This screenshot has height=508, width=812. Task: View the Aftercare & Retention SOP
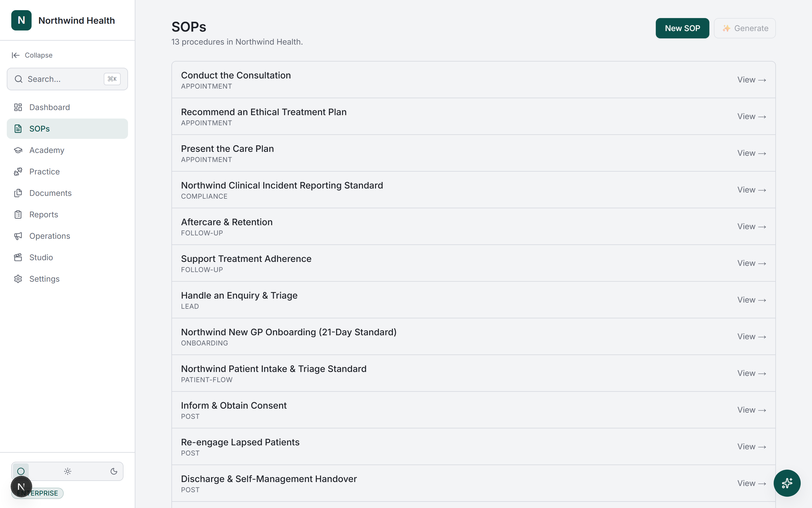click(x=751, y=226)
